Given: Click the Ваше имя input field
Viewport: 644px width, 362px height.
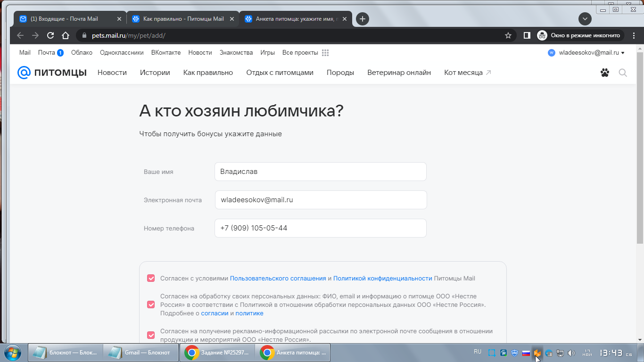Looking at the screenshot, I should click(321, 172).
